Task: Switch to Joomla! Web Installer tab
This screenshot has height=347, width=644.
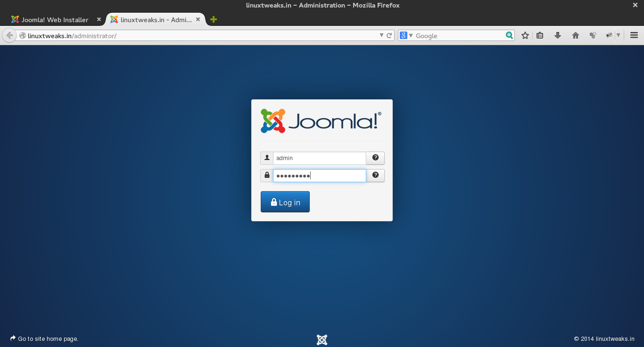Action: click(55, 20)
